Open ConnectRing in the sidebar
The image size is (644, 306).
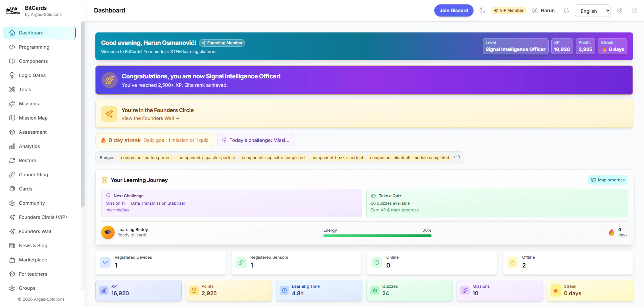coord(40,175)
